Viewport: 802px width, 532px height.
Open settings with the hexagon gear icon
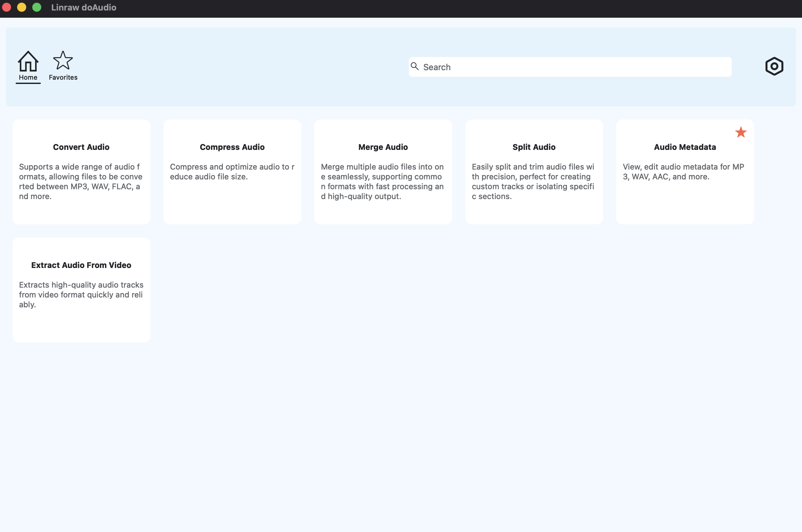click(x=774, y=66)
